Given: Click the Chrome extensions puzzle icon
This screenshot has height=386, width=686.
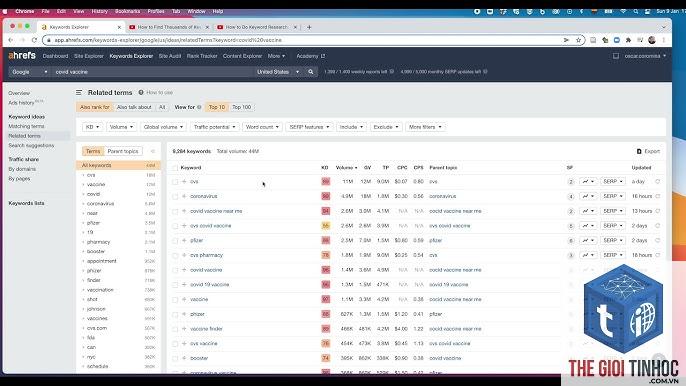Looking at the screenshot, I should [628, 40].
